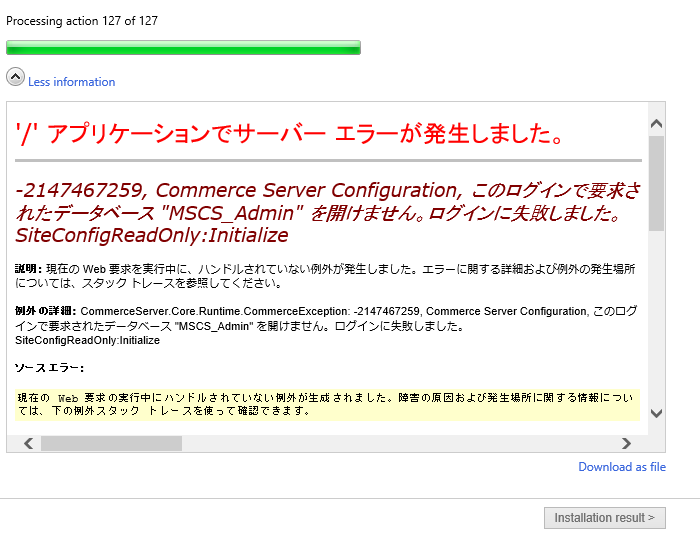Click the vertical scrollbar thumb
Viewport: 700px width, 548px height.
point(656,183)
